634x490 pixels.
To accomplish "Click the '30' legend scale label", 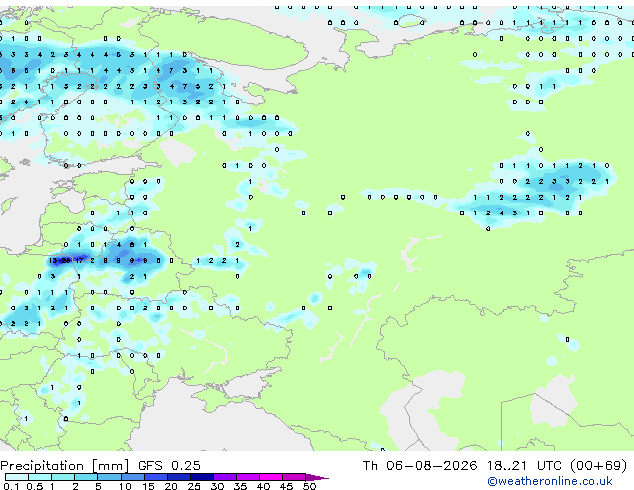I will (x=217, y=486).
